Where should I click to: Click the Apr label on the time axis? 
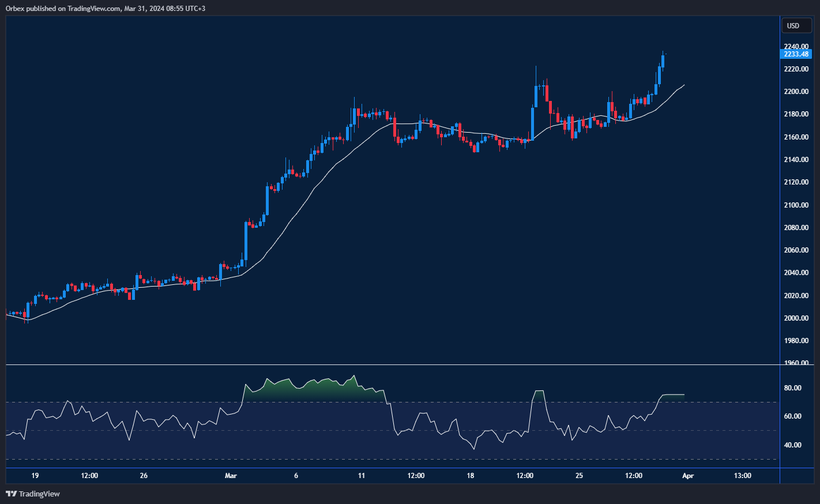click(x=688, y=476)
